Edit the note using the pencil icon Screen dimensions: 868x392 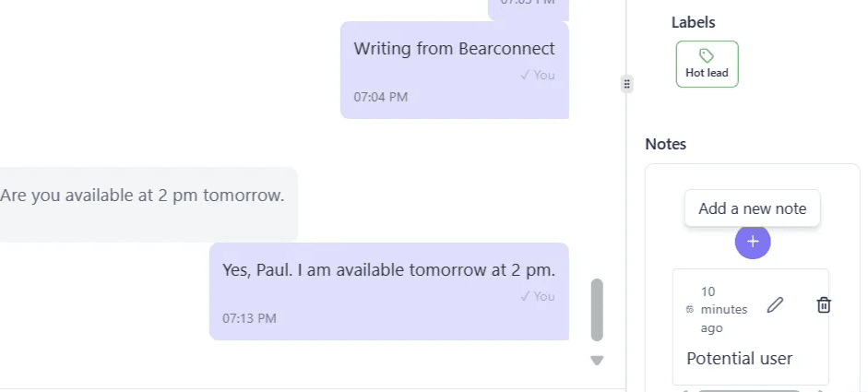775,305
